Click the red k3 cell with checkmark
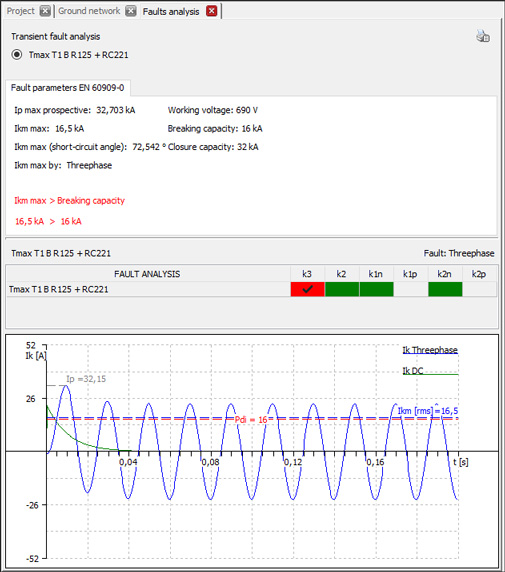The image size is (505, 572). tap(307, 289)
